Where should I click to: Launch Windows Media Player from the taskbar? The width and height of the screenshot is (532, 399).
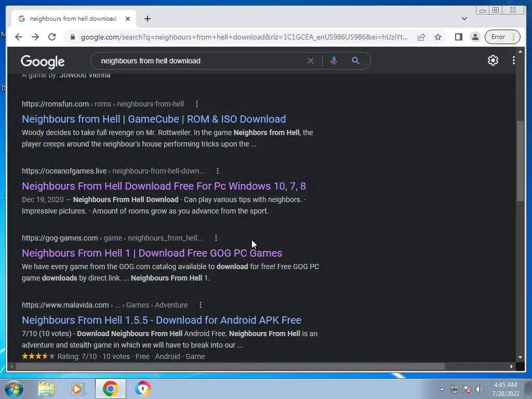coord(78,389)
